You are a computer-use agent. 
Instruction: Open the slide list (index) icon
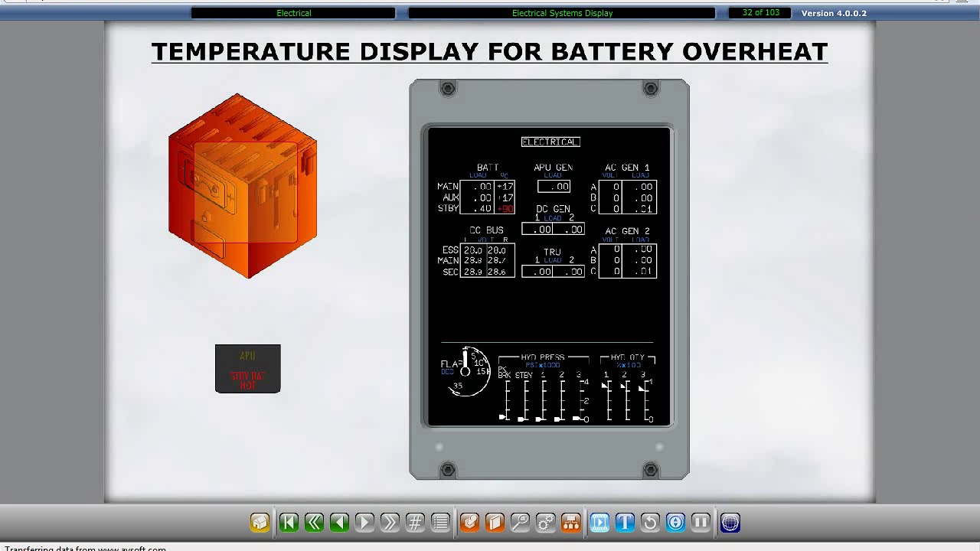440,523
